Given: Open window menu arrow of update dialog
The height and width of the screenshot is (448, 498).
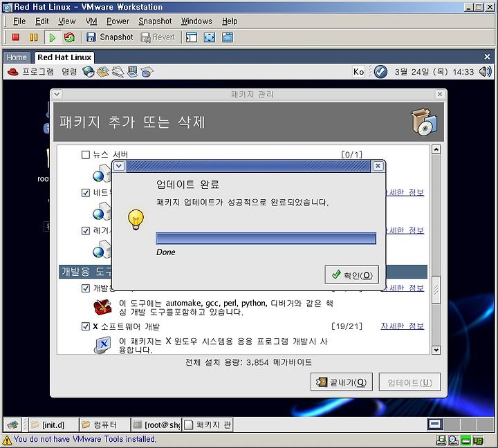Looking at the screenshot, I should (119, 166).
